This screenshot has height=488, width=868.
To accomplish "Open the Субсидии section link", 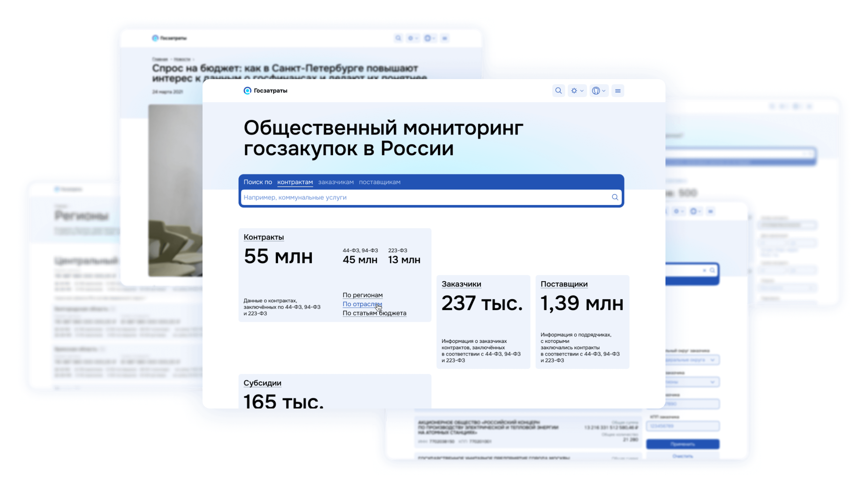I will click(262, 383).
